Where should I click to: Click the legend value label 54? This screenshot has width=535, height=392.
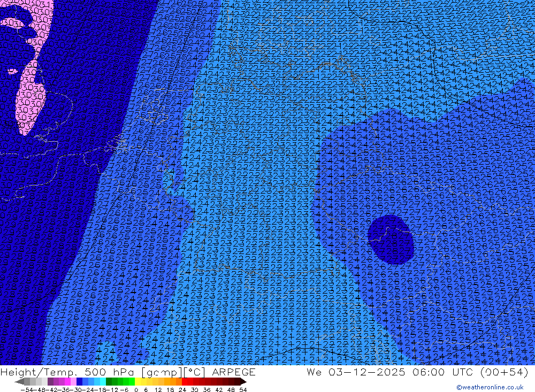243,390
